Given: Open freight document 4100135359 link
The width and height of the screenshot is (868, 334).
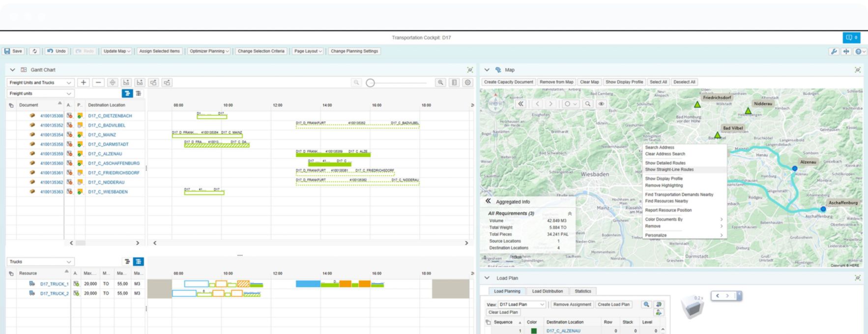Looking at the screenshot, I should pyautogui.click(x=52, y=154).
